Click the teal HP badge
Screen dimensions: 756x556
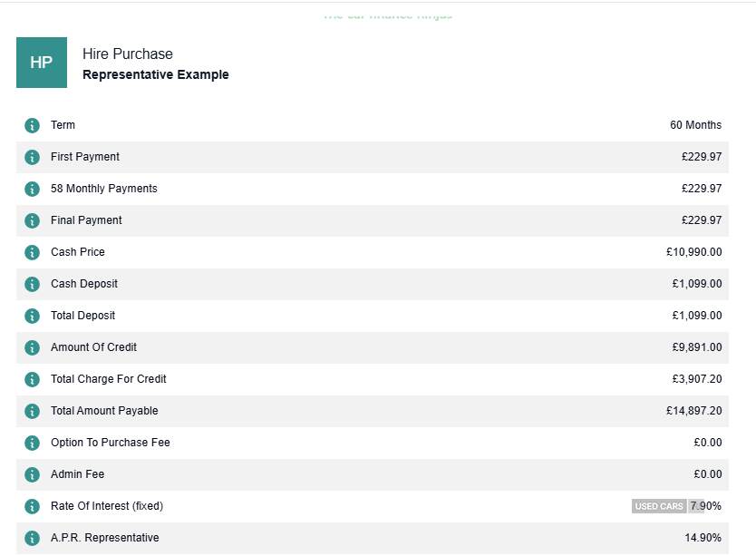pyautogui.click(x=42, y=63)
